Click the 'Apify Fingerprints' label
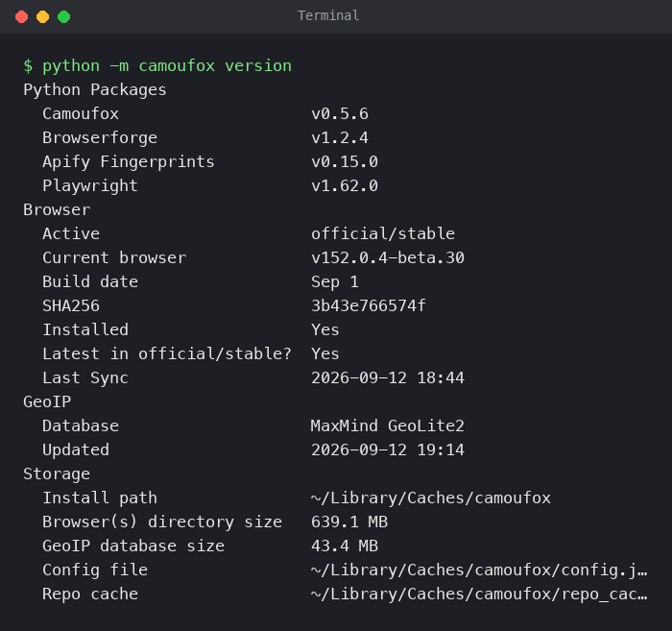Screen dimensions: 672x631 128,162
